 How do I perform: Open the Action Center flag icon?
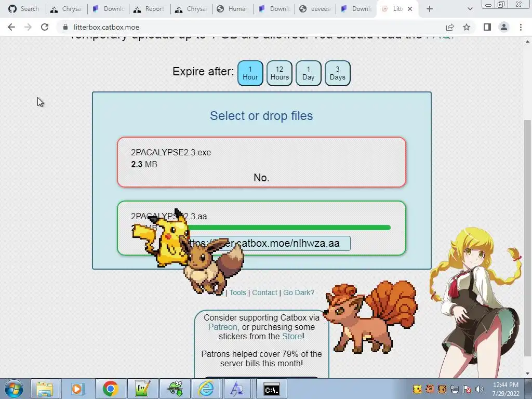pyautogui.click(x=467, y=389)
